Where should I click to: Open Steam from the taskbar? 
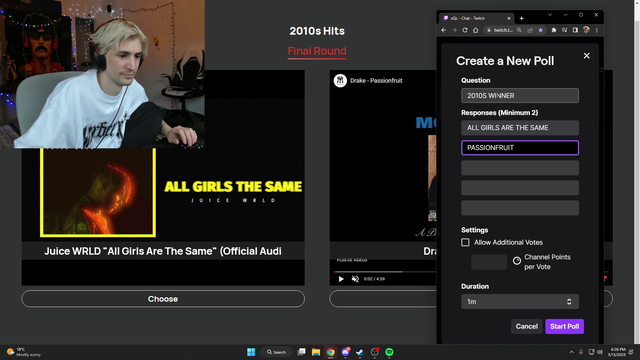coord(360,352)
